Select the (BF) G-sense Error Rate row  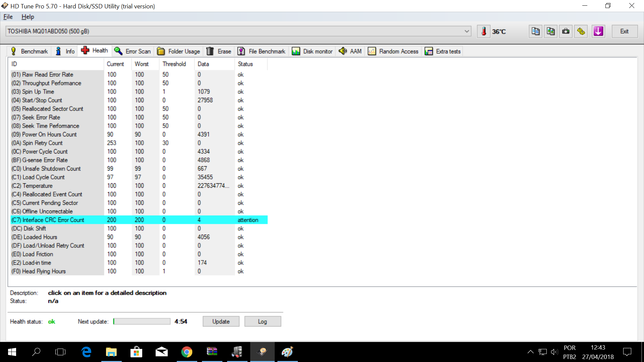139,160
